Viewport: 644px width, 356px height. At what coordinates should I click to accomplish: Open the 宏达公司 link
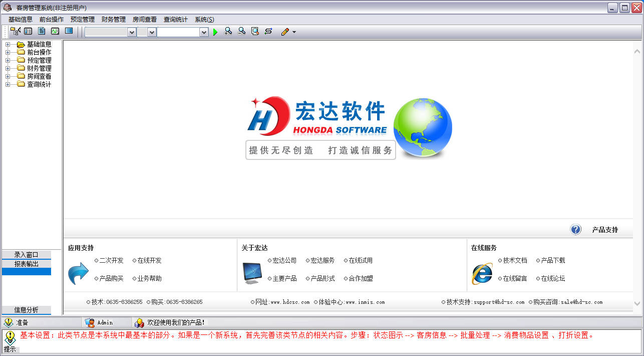pos(284,261)
